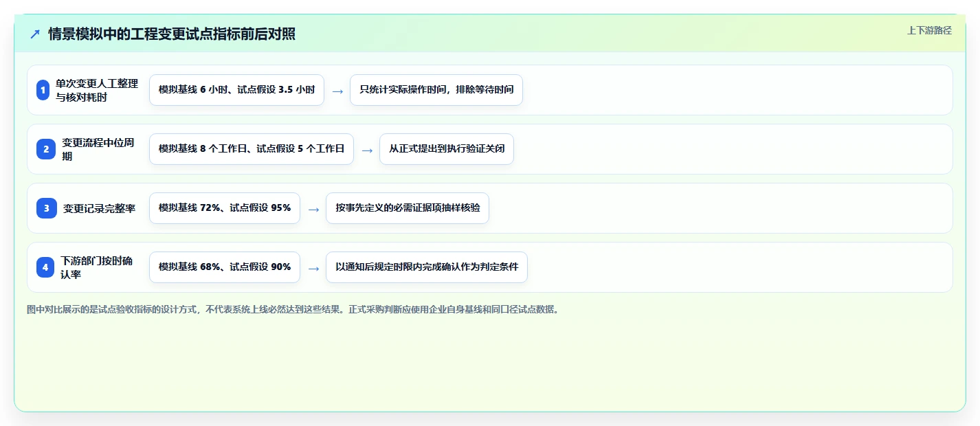Select the chip 模拟基线 68%、试点假设 90%
The width and height of the screenshot is (980, 426).
[x=225, y=267]
